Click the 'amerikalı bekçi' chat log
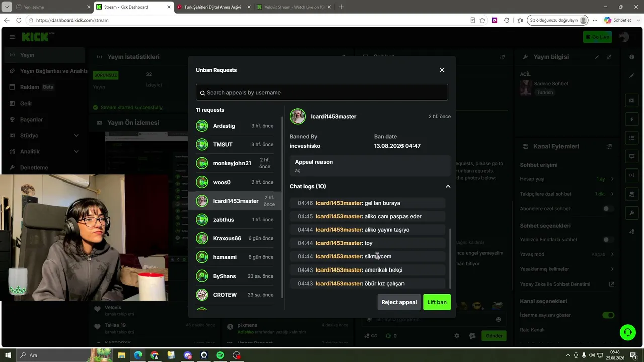 [367, 270]
